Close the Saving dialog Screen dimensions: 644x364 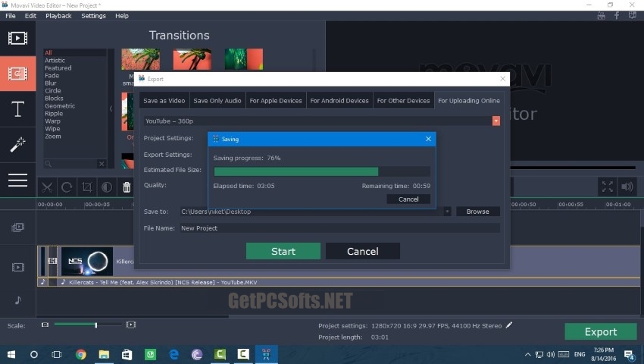428,139
